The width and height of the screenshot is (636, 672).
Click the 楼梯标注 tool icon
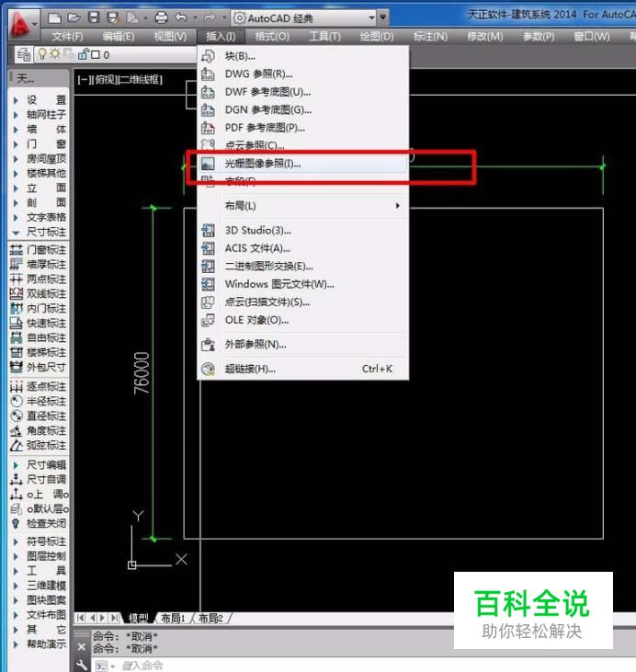tap(17, 353)
